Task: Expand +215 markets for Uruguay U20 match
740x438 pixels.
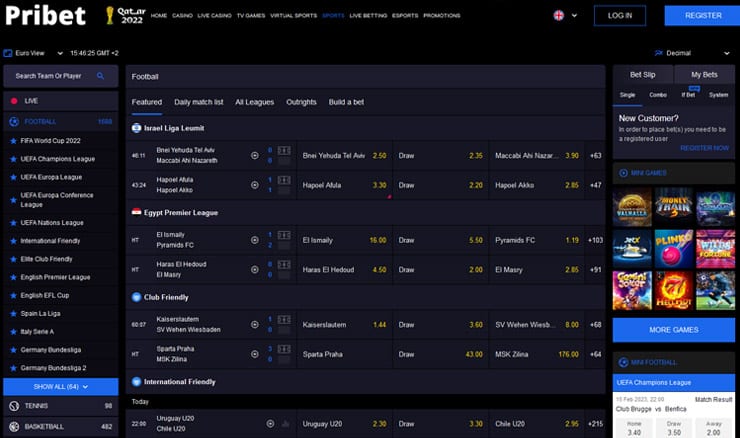Action: [x=596, y=424]
